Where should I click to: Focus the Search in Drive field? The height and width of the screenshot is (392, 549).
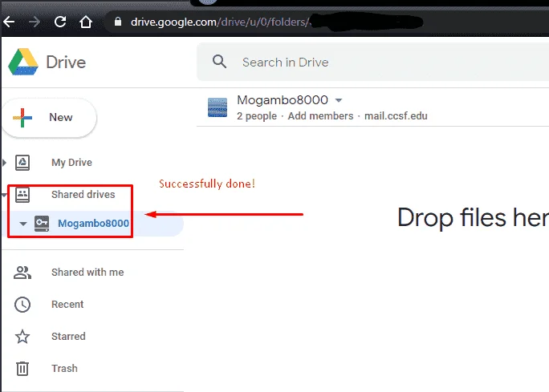click(x=373, y=63)
